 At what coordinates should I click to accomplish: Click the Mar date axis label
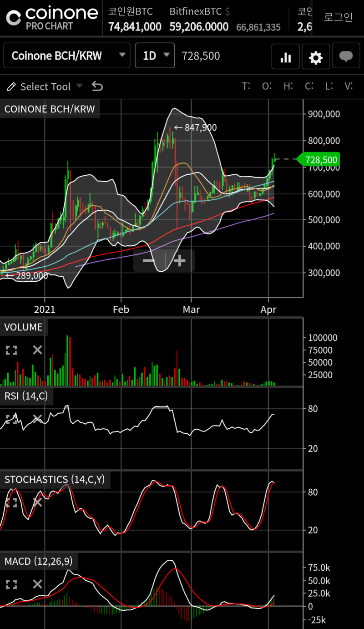[x=191, y=309]
